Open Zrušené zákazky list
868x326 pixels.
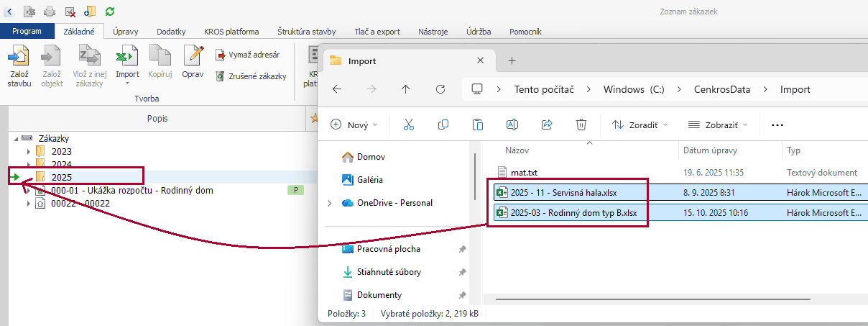click(x=251, y=76)
